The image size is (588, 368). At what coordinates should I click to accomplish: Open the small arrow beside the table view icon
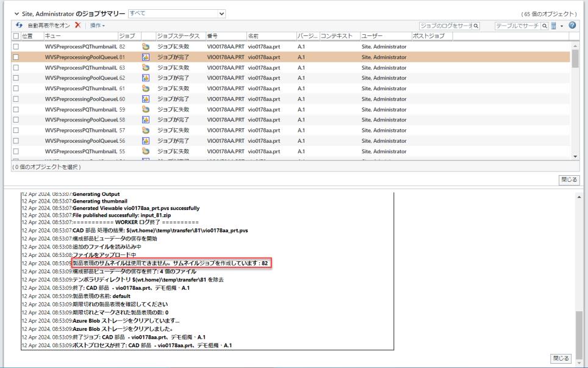click(561, 26)
